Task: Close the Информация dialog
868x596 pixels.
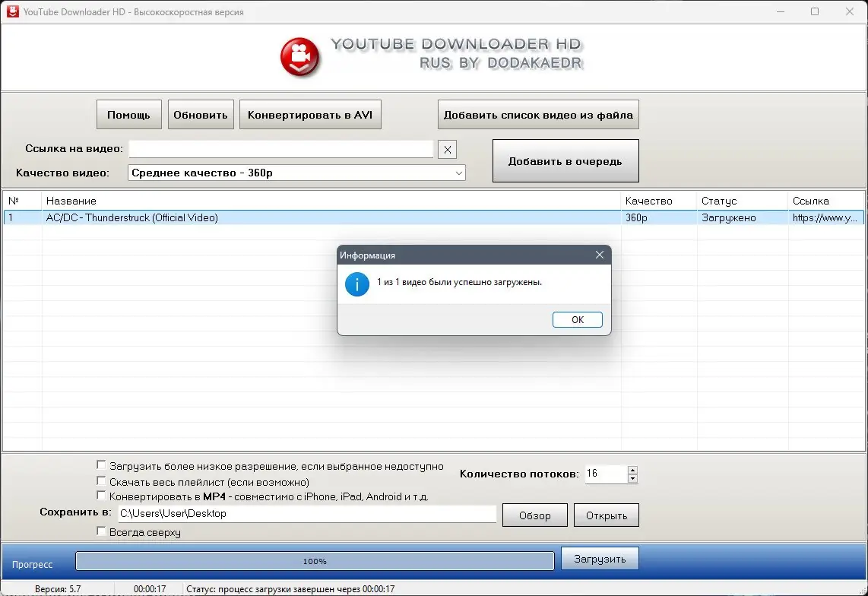Action: pos(600,255)
